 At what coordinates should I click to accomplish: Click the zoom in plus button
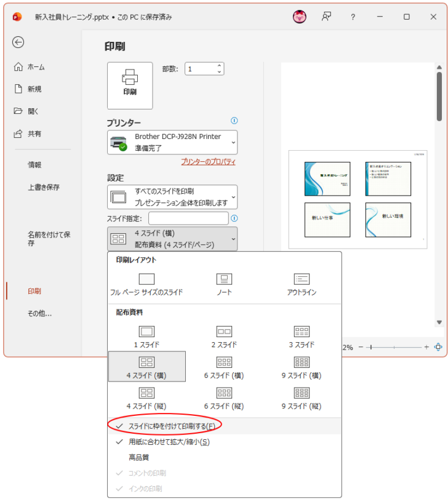(x=426, y=347)
